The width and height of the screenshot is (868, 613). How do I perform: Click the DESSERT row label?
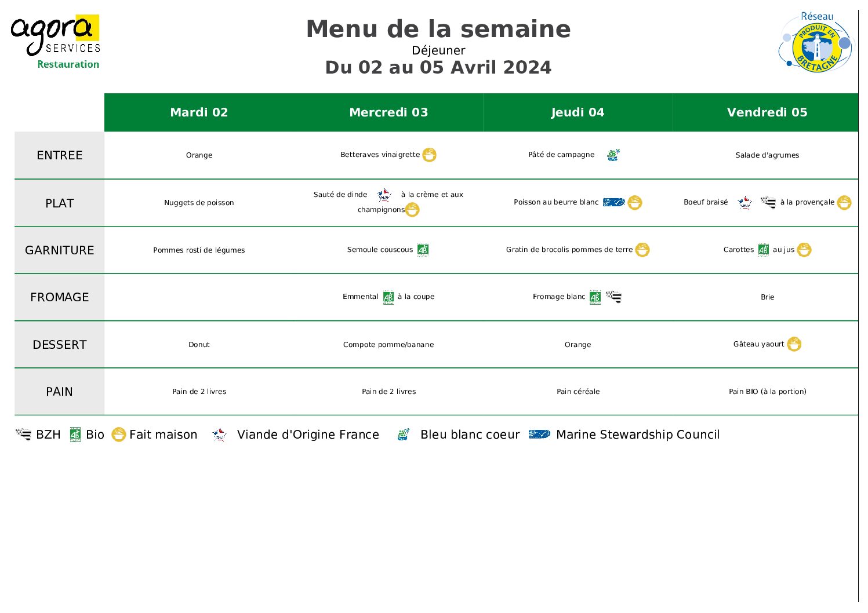tap(60, 345)
